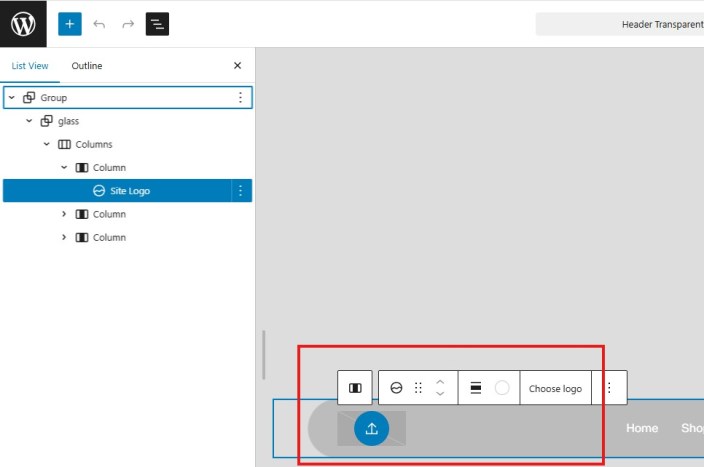The height and width of the screenshot is (467, 704).
Task: Click the Site Logo block type icon
Action: 396,388
